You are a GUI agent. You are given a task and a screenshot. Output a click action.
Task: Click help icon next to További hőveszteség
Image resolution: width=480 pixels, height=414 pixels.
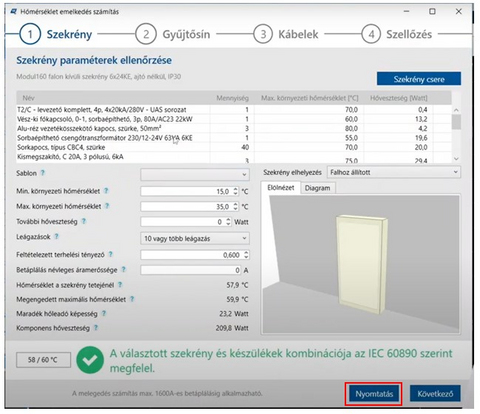(84, 221)
